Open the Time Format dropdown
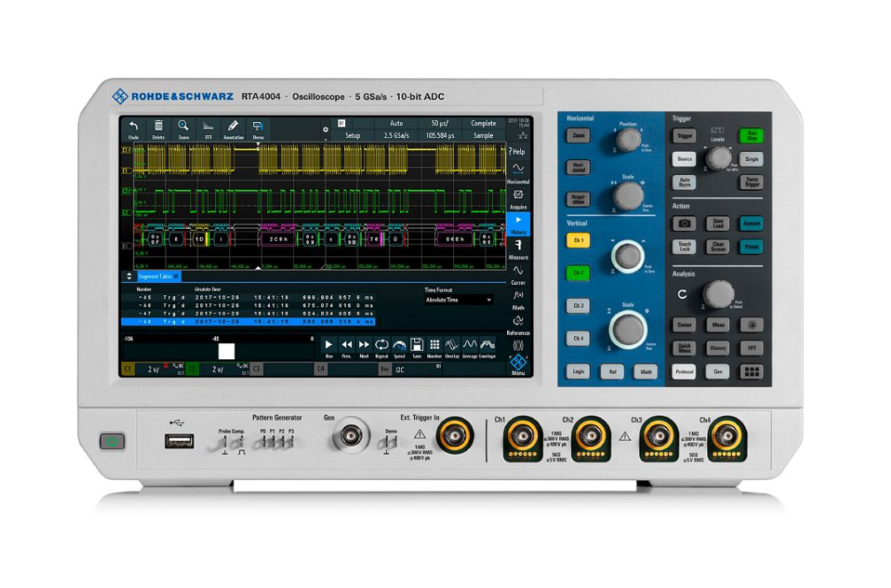Screen dimensions: 891x588 459,300
